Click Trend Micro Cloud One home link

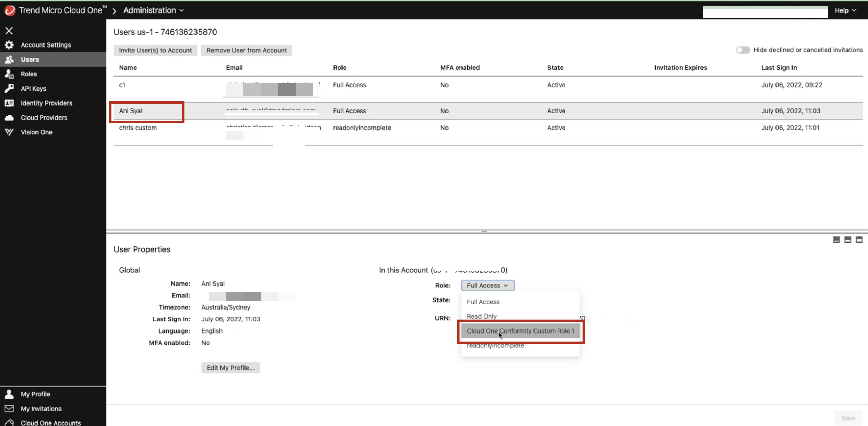(x=63, y=10)
